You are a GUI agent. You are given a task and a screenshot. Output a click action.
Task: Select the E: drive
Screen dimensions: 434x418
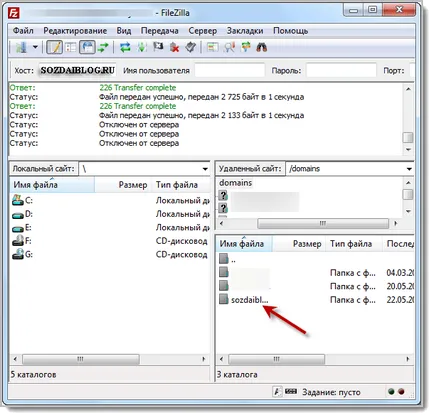point(22,228)
